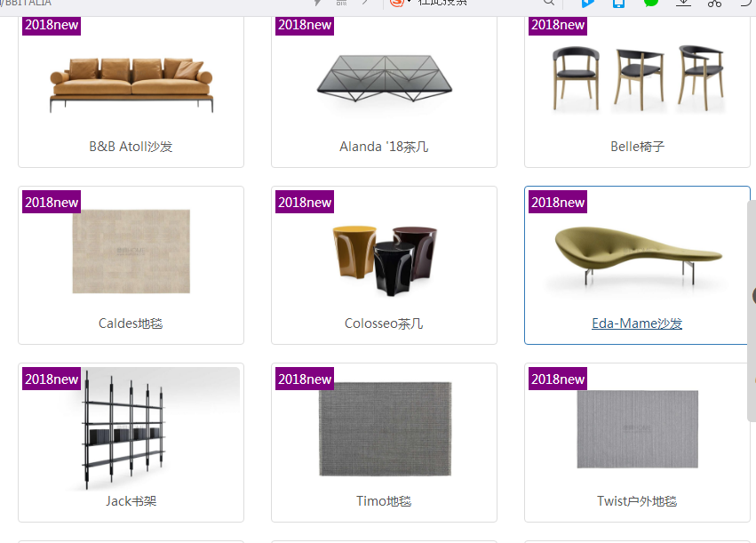Click the green WeChat icon
Image resolution: width=756 pixels, height=543 pixels.
click(x=651, y=3)
